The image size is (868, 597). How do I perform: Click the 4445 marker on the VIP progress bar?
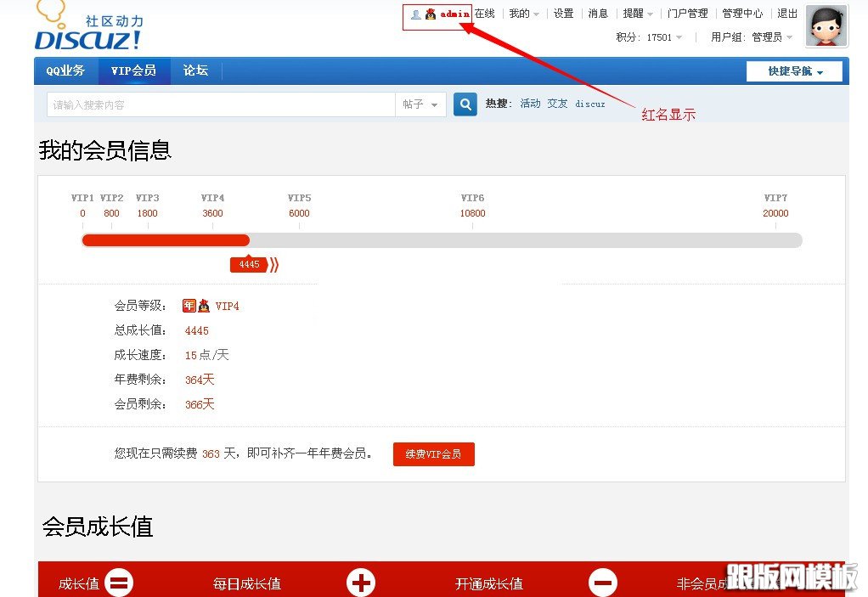click(x=247, y=264)
